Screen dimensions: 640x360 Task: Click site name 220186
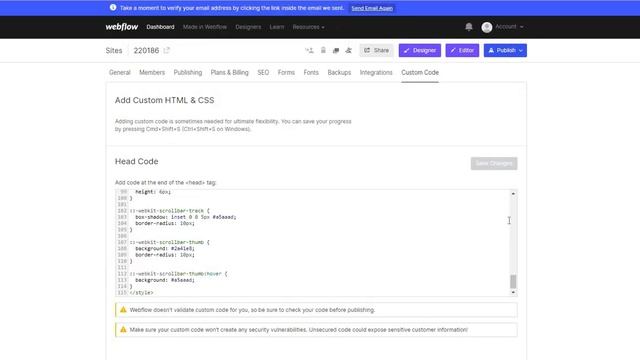(x=146, y=50)
